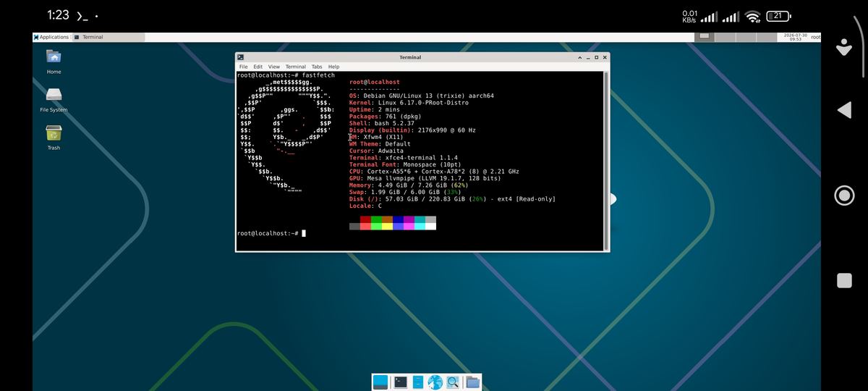Screen dimensions: 868x391
Task: Click the white color block in fastfetch output
Action: (x=430, y=227)
